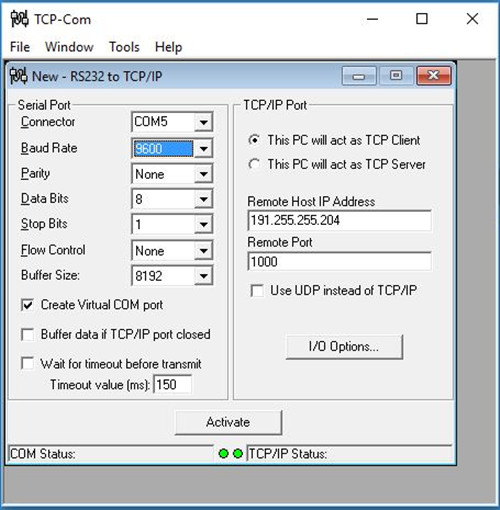Viewport: 500px width, 510px height.
Task: Expand the Connector COM5 dropdown
Action: (x=203, y=122)
